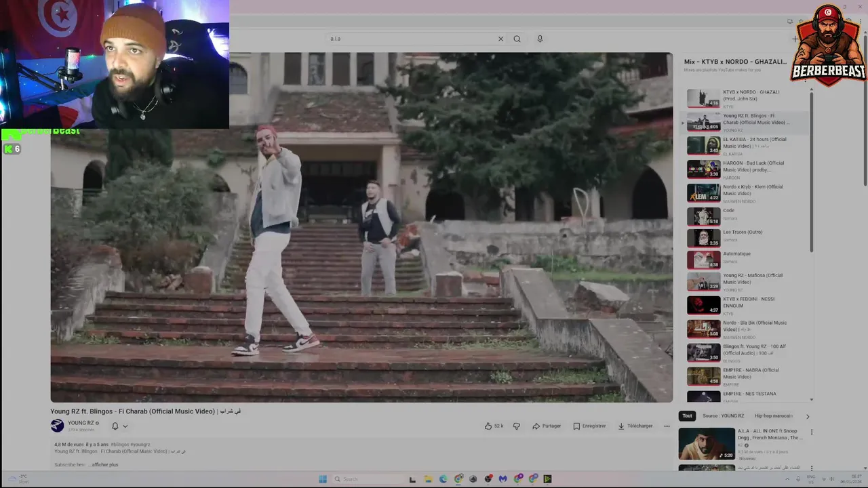
Task: Select the 'Hip-hop marocain' chip
Action: click(773, 415)
